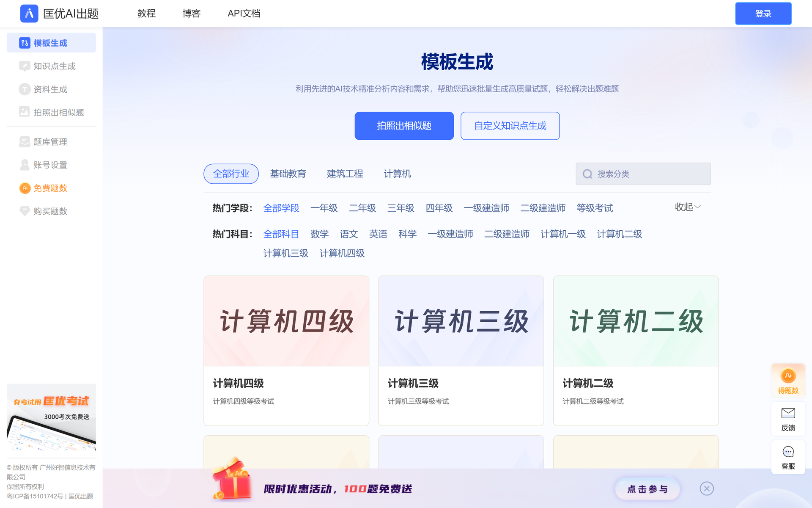Filter subject by 数学

(319, 234)
